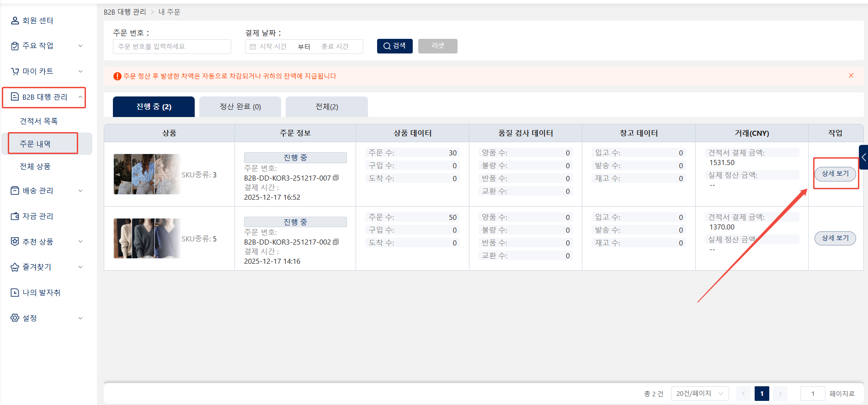Click 총 2 건 total count text
The height and width of the screenshot is (405, 868).
coord(654,394)
